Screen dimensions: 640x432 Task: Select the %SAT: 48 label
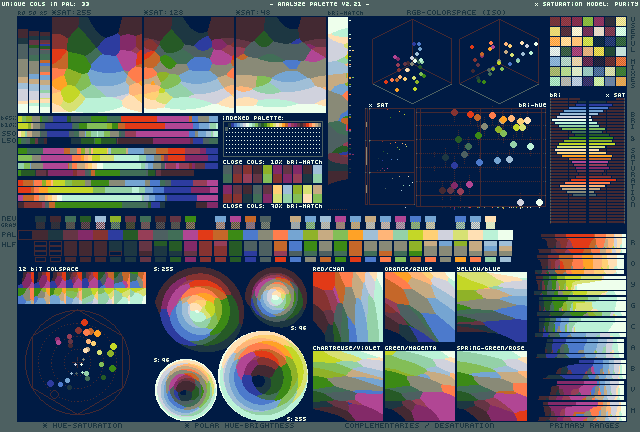(253, 13)
